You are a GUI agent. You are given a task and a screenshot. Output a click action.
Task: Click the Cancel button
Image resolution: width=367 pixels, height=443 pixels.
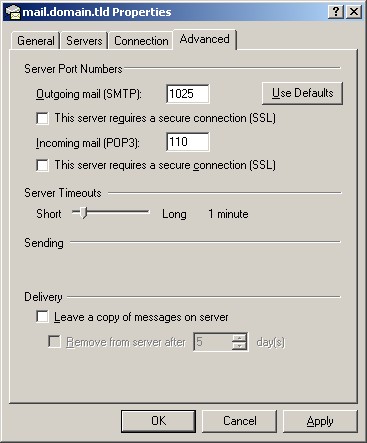[240, 421]
